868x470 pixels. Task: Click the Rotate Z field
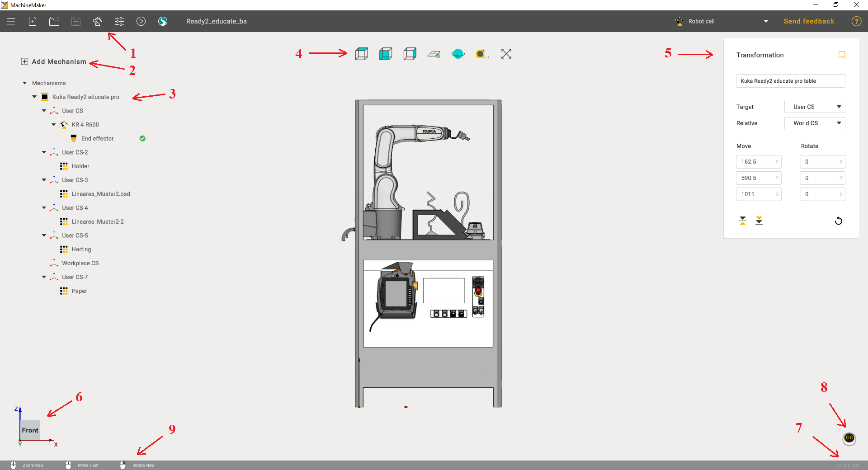[x=822, y=194]
